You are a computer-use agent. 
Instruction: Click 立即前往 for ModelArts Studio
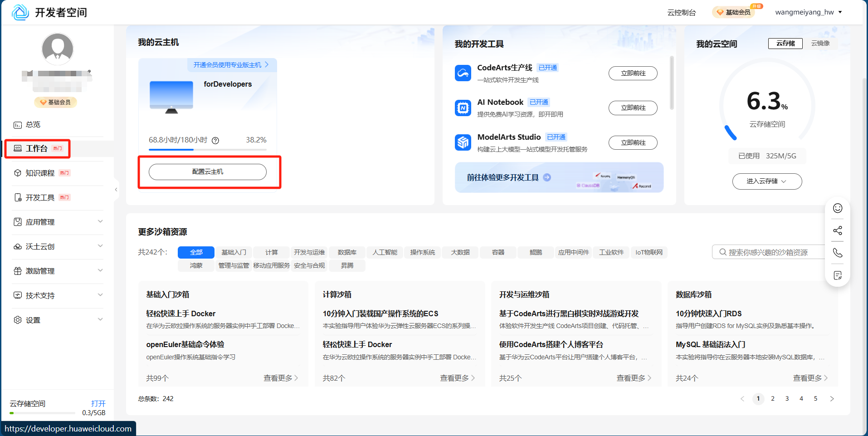633,142
